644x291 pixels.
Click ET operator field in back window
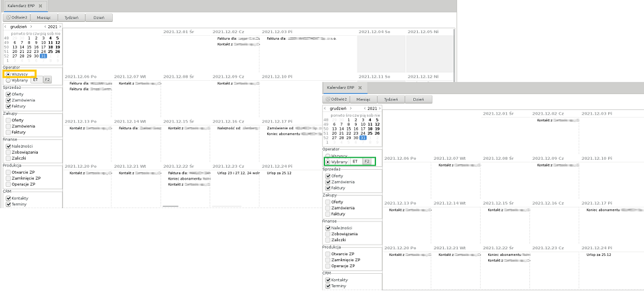click(x=36, y=80)
